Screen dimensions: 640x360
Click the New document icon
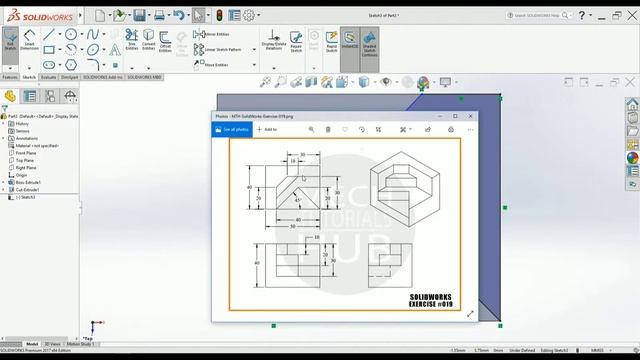(100, 16)
